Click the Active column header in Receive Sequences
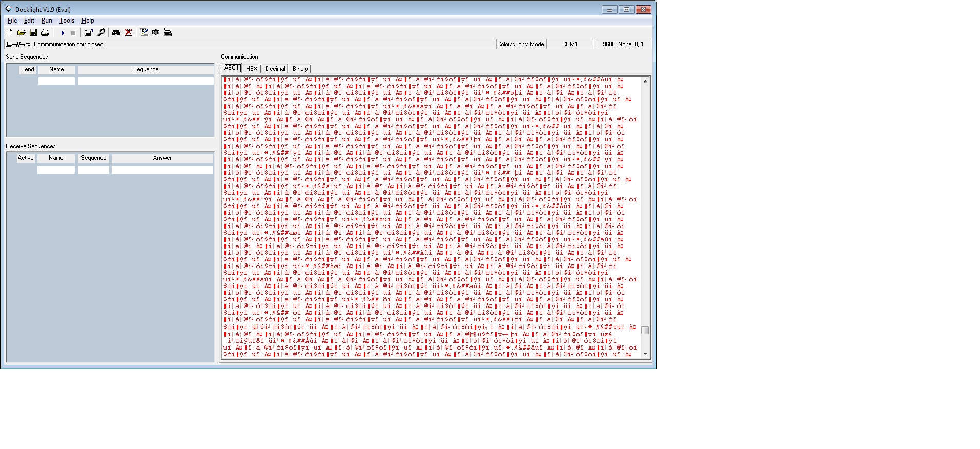980x449 pixels. [26, 158]
